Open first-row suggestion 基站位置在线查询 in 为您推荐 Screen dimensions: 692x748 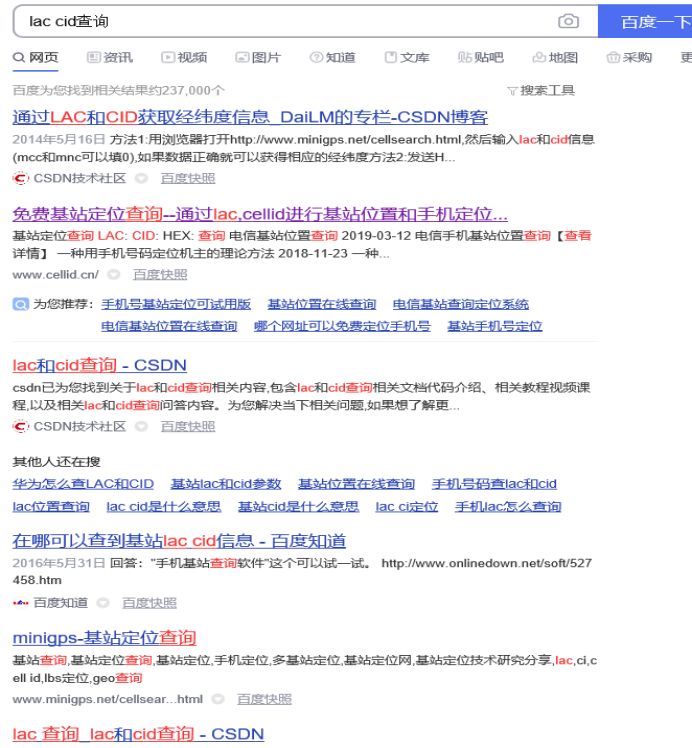point(321,304)
